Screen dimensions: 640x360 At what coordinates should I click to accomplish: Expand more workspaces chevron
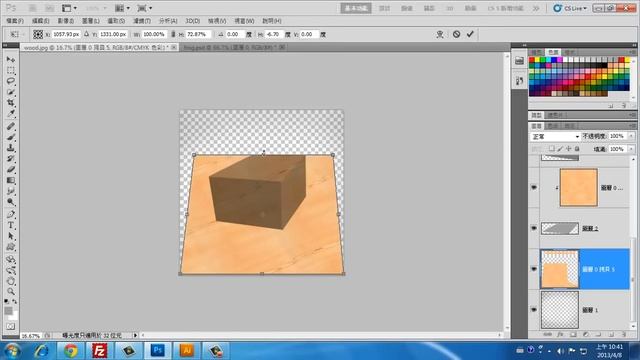(x=536, y=8)
